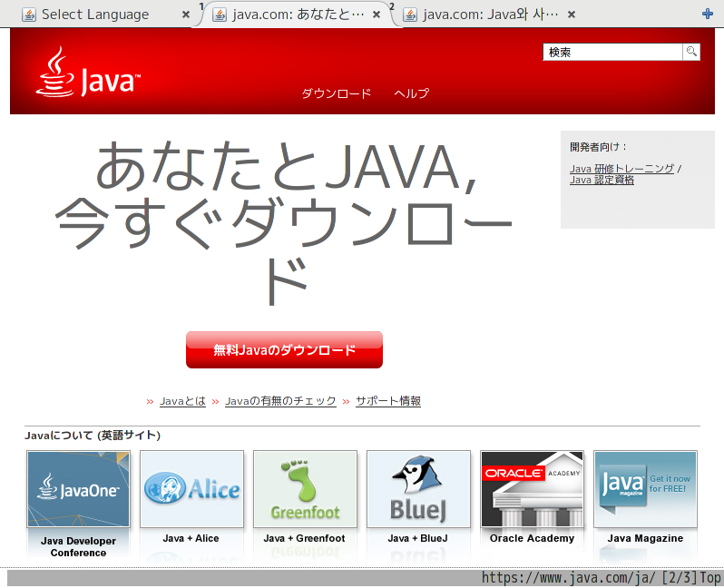Open the Java 認定資格 link
The width and height of the screenshot is (724, 588).
tap(602, 180)
